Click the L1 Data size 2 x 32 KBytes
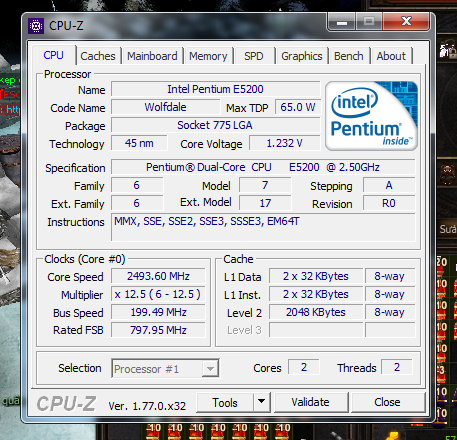 coord(316,276)
